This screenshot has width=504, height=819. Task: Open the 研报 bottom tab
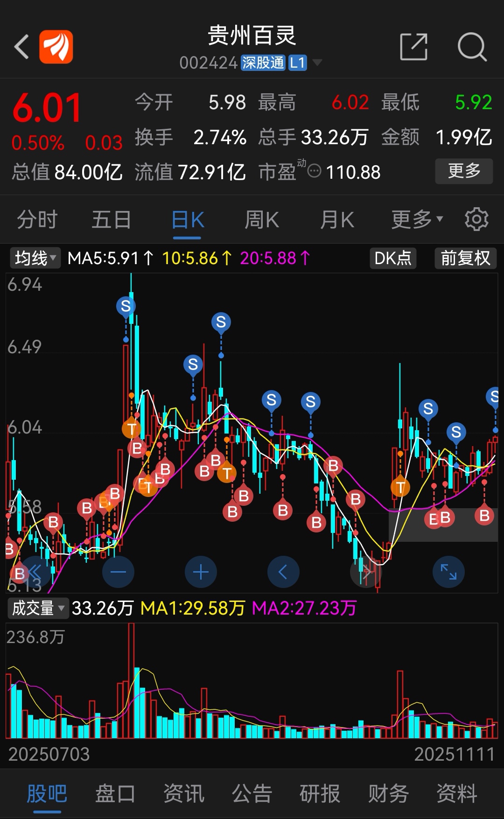coord(320,793)
